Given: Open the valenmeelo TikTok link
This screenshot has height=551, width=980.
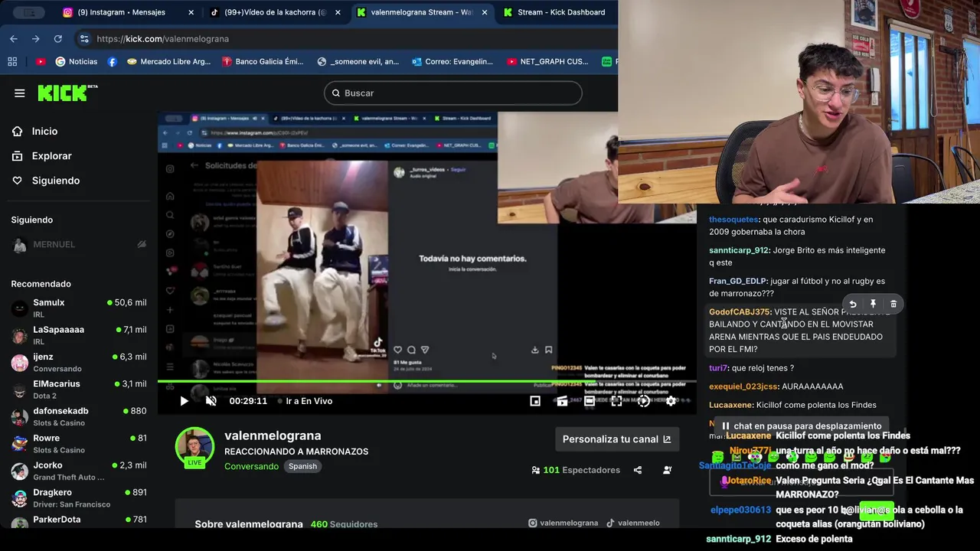Looking at the screenshot, I should pos(632,523).
